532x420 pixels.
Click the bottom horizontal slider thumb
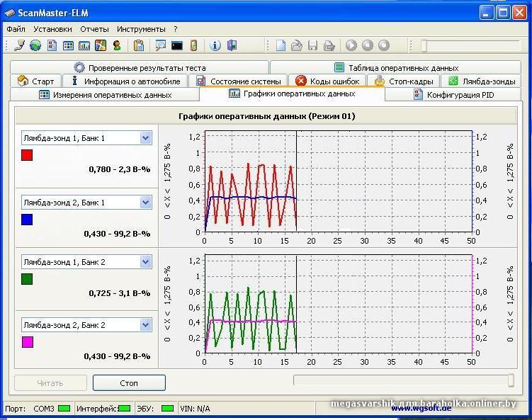point(511,380)
